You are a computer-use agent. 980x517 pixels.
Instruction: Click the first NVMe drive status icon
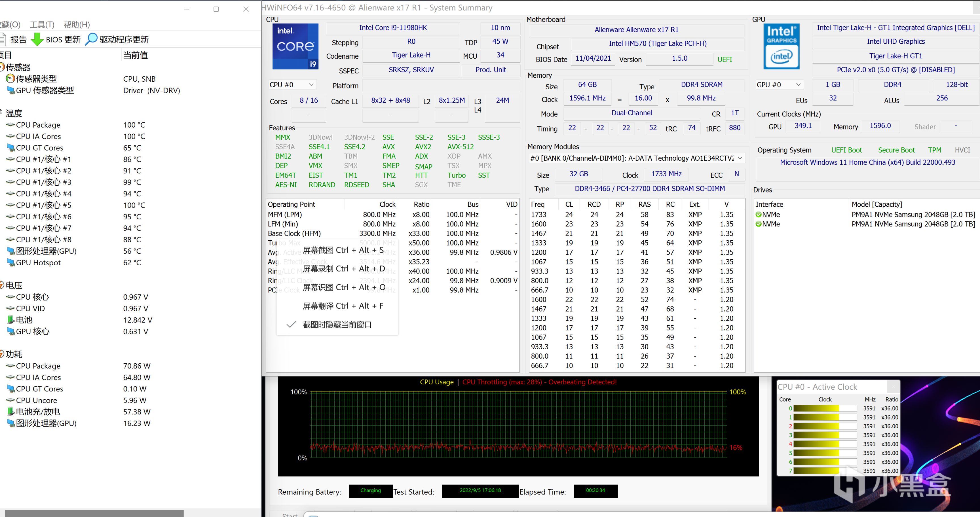tap(759, 215)
